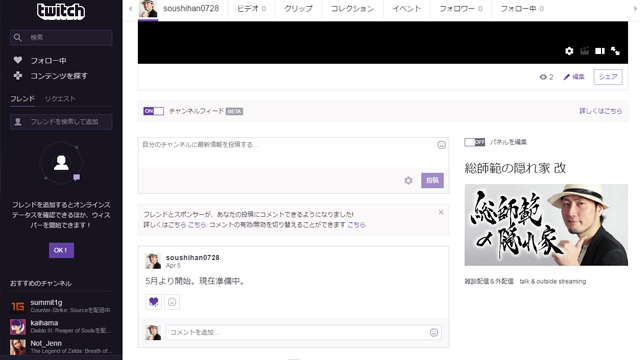
Task: Click the gamepad icon beside コンテンツを探す
Action: click(18, 76)
